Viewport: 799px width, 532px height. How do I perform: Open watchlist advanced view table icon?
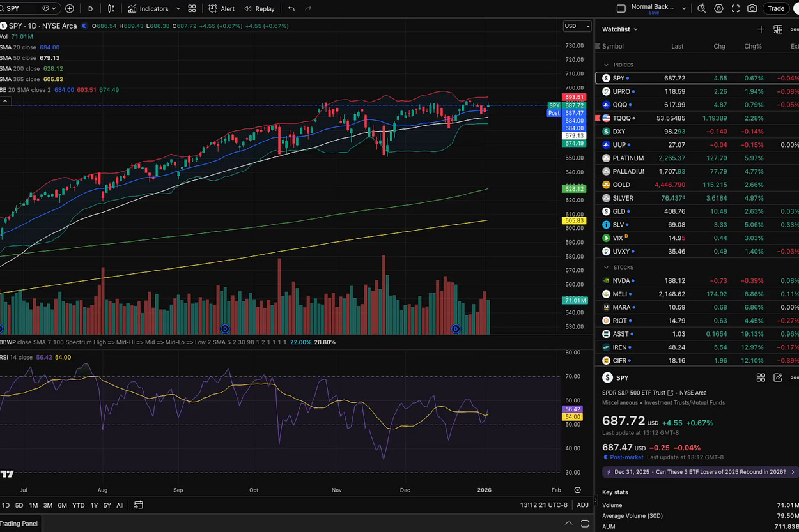[x=778, y=29]
